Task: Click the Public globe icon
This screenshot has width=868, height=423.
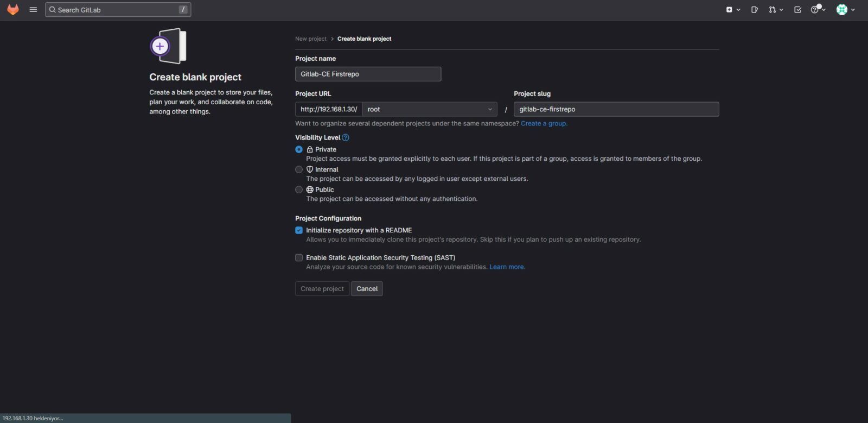Action: (x=310, y=190)
